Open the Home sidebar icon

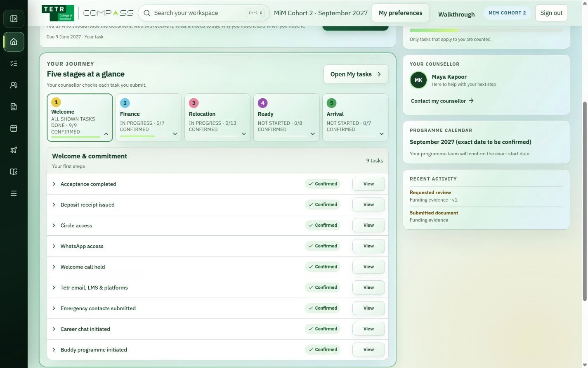point(14,42)
